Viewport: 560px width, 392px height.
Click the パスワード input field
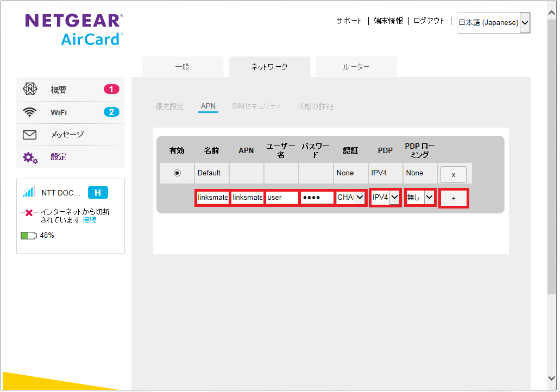tap(317, 198)
